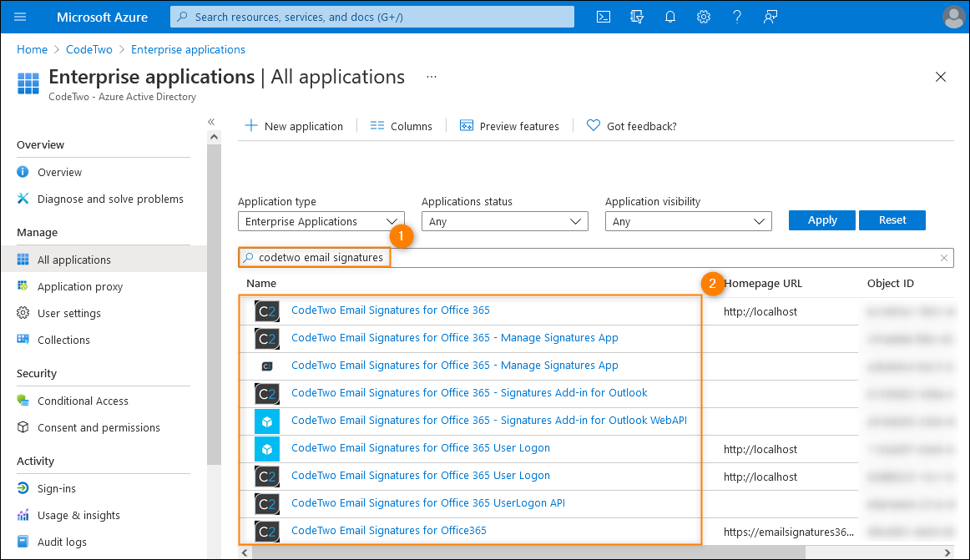Click Got feedback? in the toolbar

pos(631,126)
